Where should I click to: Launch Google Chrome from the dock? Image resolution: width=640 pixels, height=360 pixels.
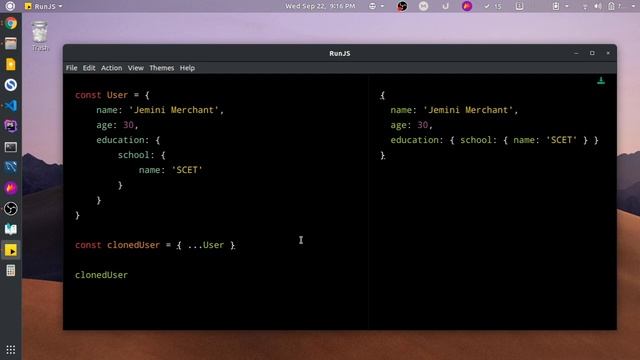click(x=11, y=23)
